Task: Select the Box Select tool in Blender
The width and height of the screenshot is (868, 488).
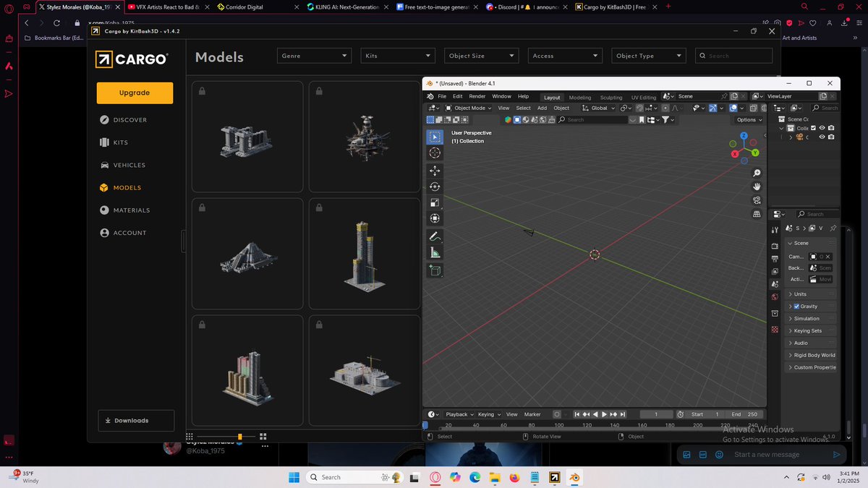Action: coord(435,137)
